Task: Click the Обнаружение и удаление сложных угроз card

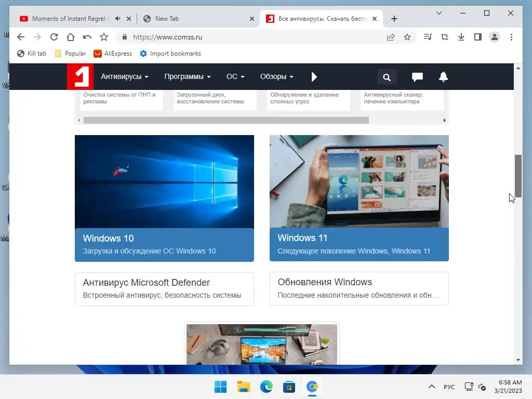Action: (x=309, y=100)
